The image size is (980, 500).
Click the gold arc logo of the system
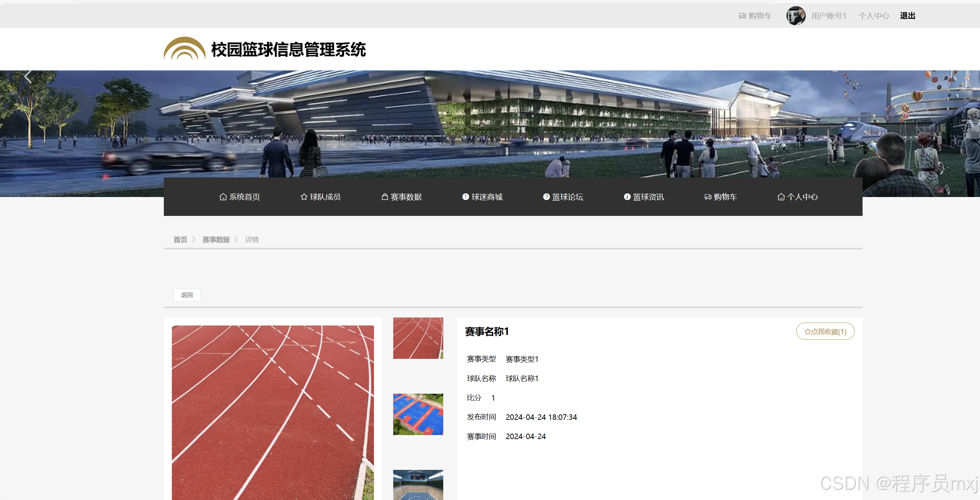184,49
